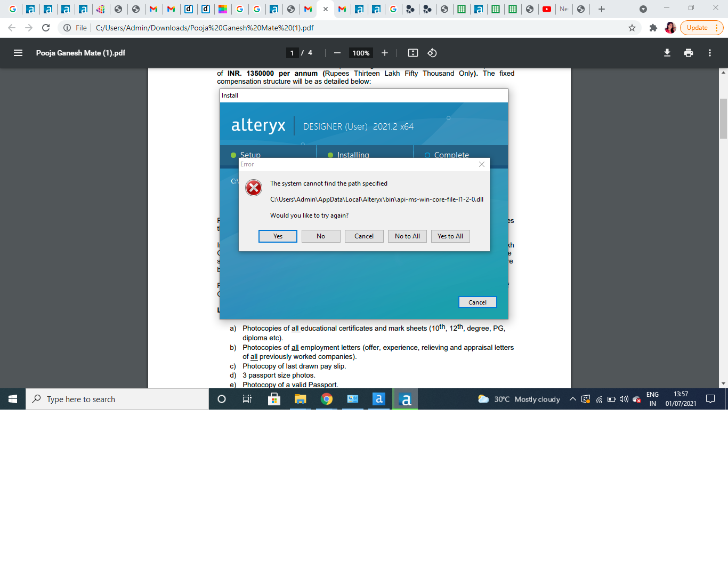
Task: Print the PDF document
Action: point(689,53)
